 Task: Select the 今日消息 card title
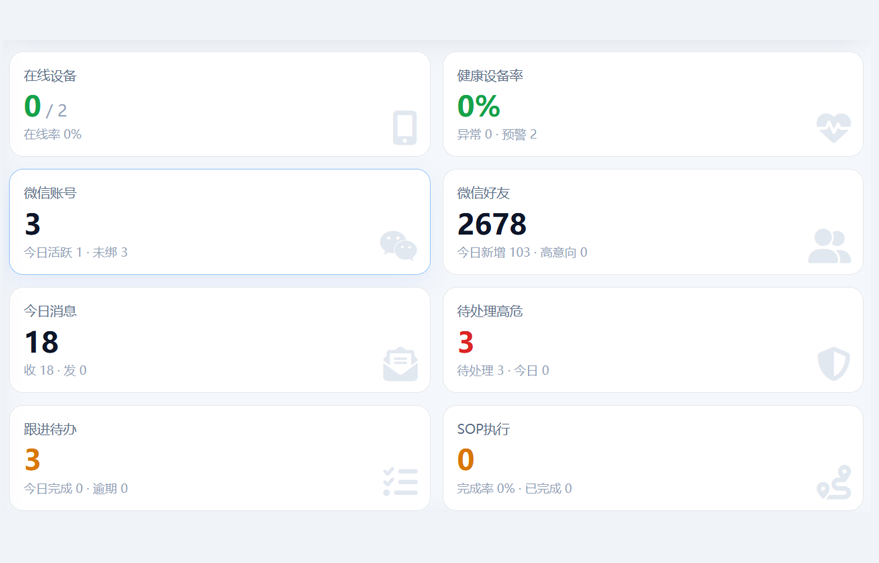(x=50, y=311)
